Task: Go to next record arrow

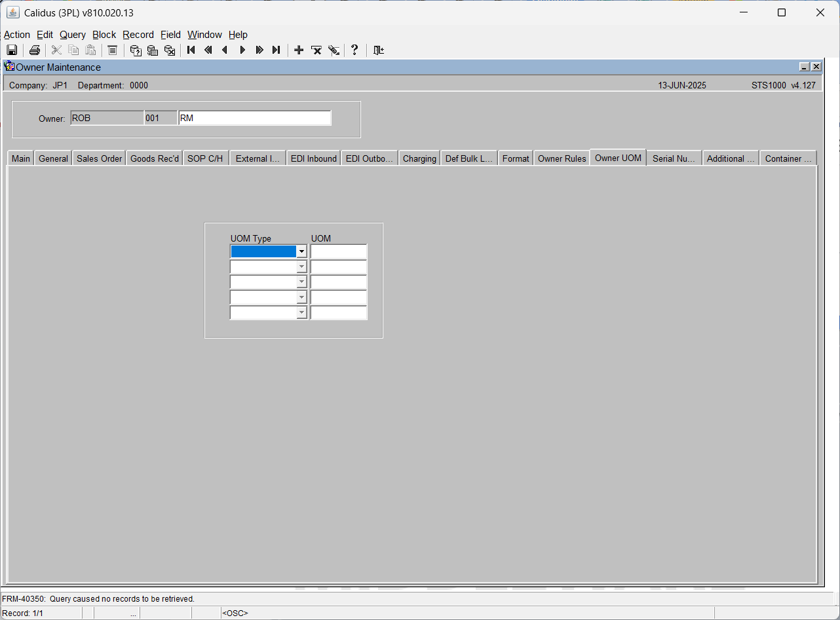Action: (x=242, y=50)
